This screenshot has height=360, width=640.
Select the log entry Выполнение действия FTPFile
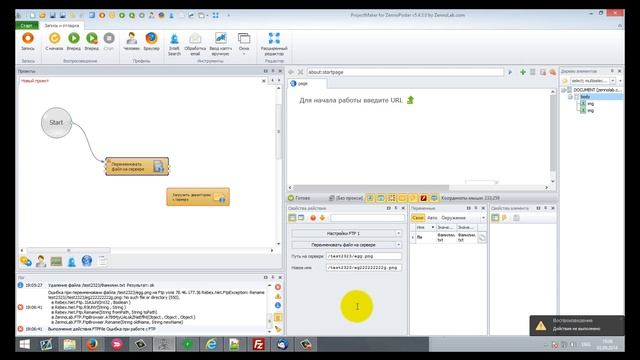click(x=142, y=329)
